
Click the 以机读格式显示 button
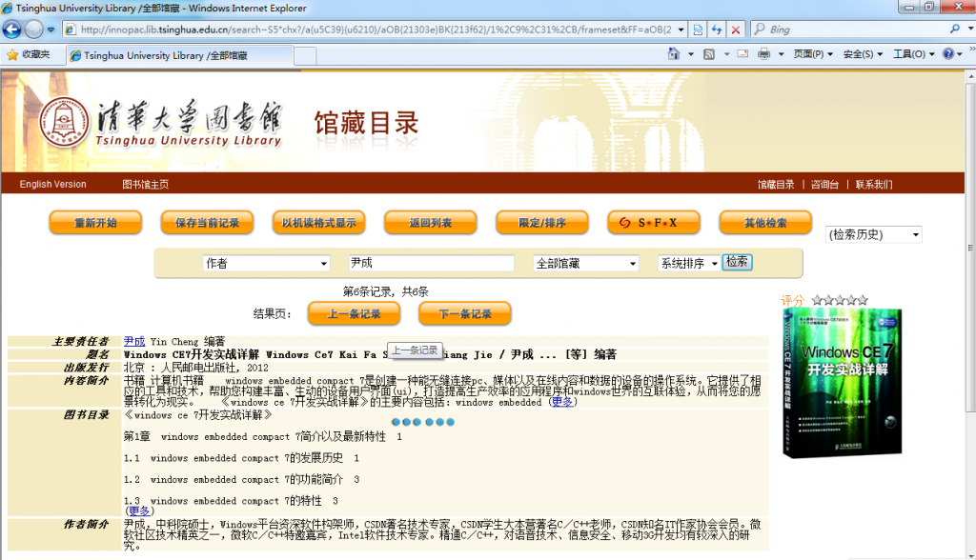pyautogui.click(x=318, y=223)
